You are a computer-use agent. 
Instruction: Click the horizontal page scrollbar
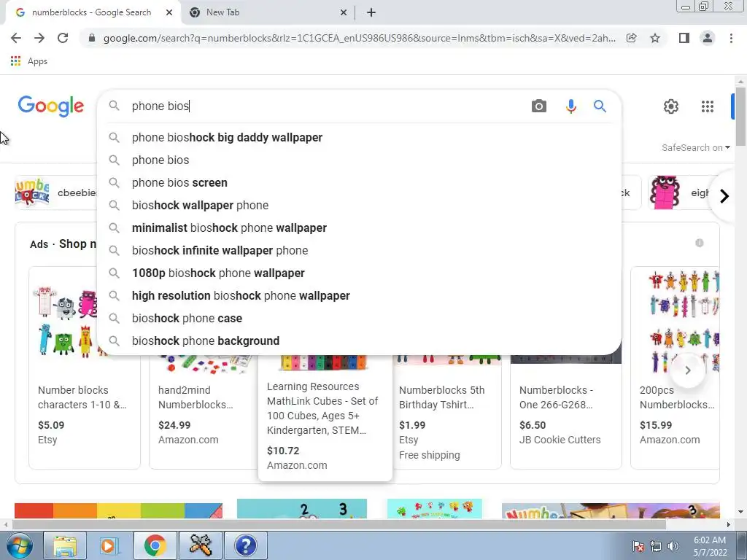pos(338,525)
